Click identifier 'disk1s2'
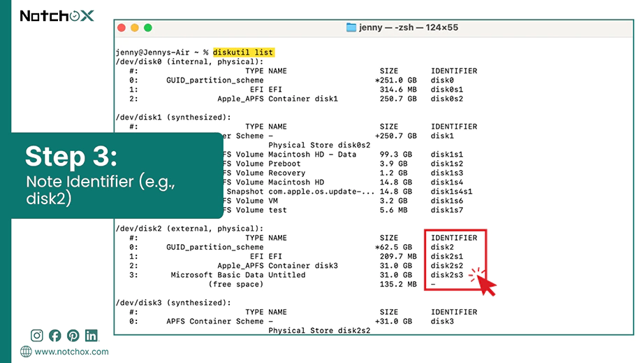Viewport: 644px width, 363px height. click(447, 164)
